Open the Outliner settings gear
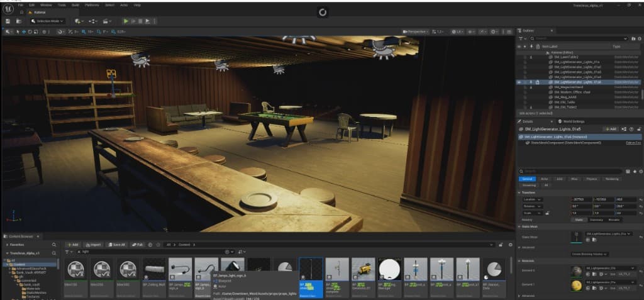This screenshot has width=644, height=300. (x=640, y=38)
